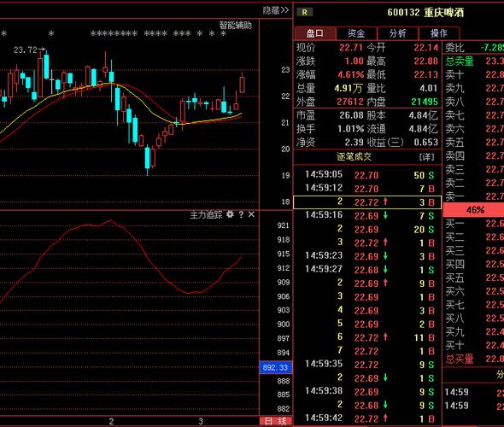The height and width of the screenshot is (427, 504).
Task: Click the 委比 label
Action: pos(454,48)
